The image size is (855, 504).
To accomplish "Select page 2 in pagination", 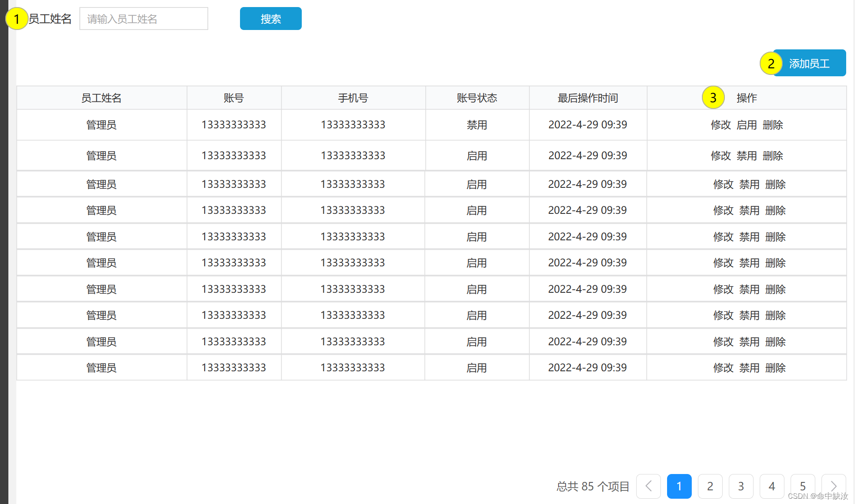I will coord(710,486).
